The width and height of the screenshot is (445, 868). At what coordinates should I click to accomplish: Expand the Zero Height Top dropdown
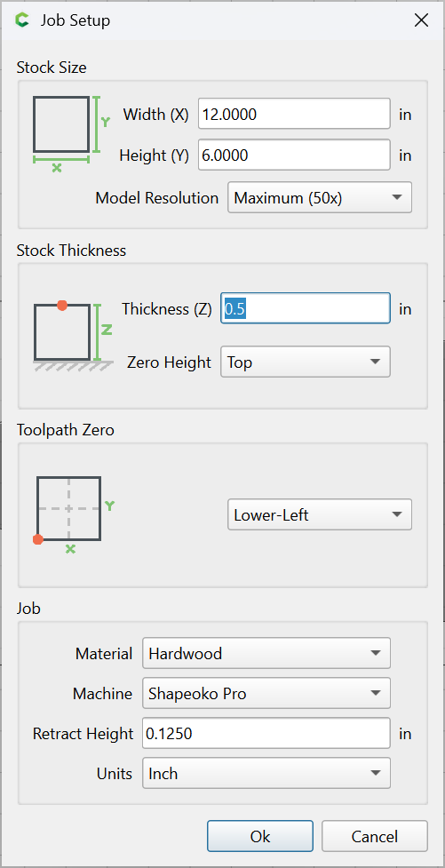tap(306, 362)
